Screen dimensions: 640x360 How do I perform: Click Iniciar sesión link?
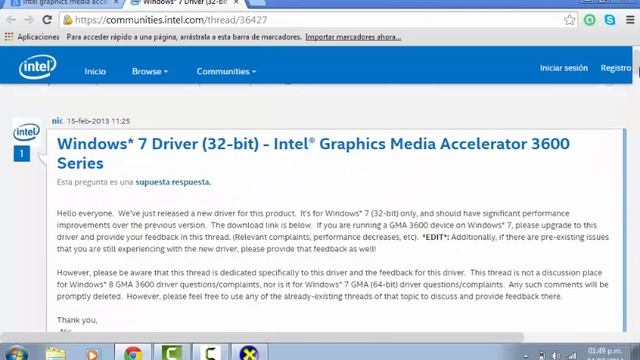click(x=564, y=68)
